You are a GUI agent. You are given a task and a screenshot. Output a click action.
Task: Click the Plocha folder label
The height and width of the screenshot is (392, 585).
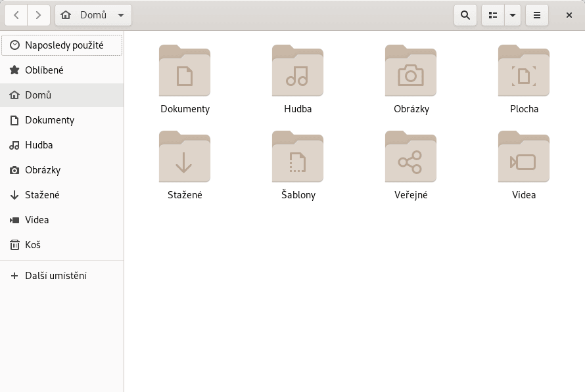(524, 109)
